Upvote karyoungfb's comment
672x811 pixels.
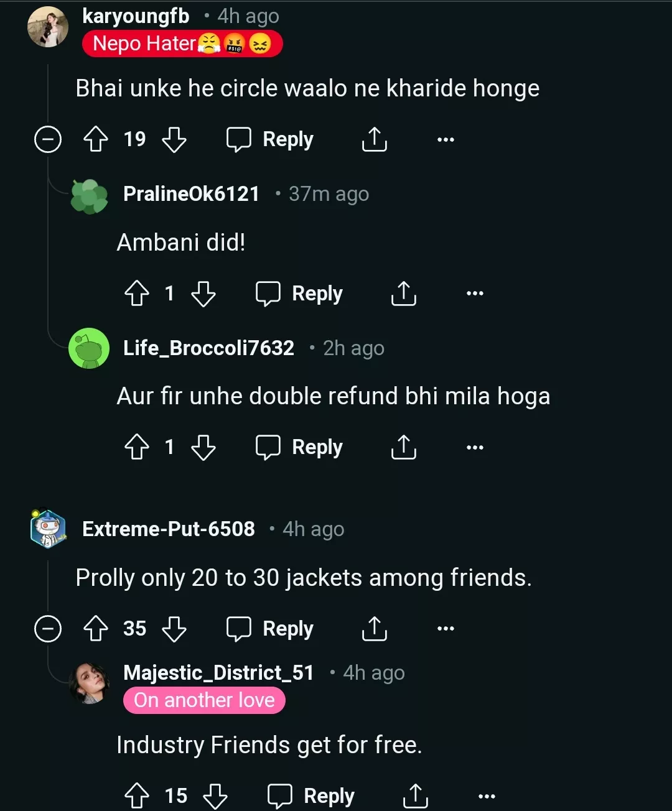point(96,139)
